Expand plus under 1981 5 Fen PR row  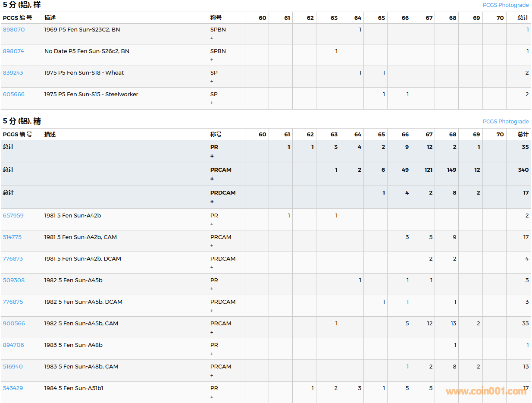[212, 224]
